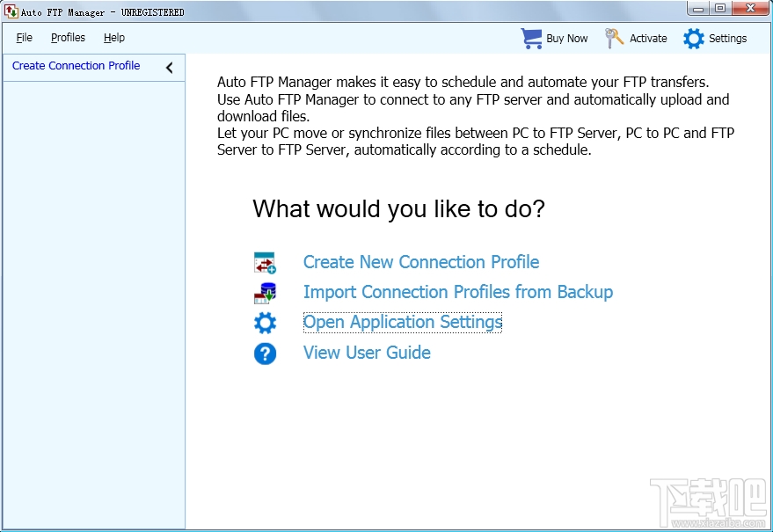This screenshot has width=773, height=532.
Task: Open the Profiles menu
Action: pyautogui.click(x=68, y=38)
